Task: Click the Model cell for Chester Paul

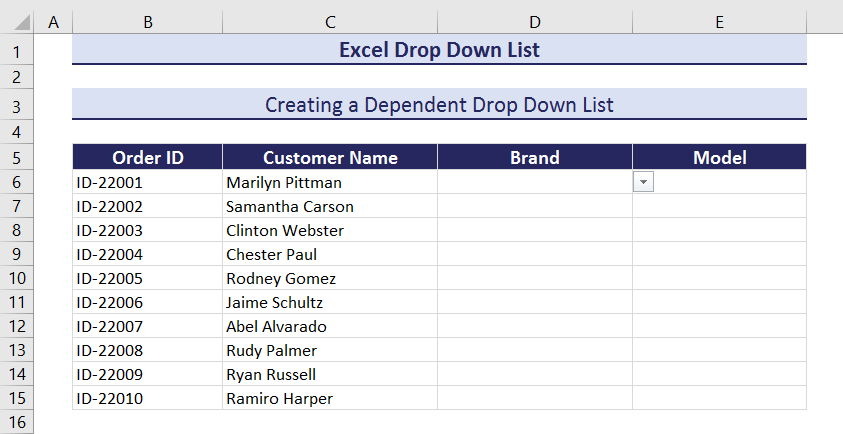Action: [x=719, y=254]
